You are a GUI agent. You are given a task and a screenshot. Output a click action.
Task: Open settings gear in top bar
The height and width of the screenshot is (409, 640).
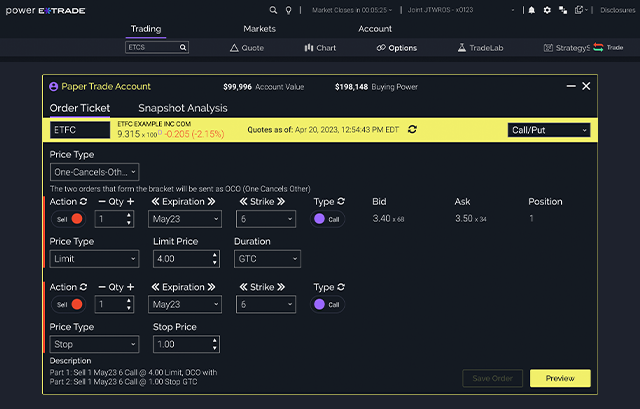(x=548, y=10)
